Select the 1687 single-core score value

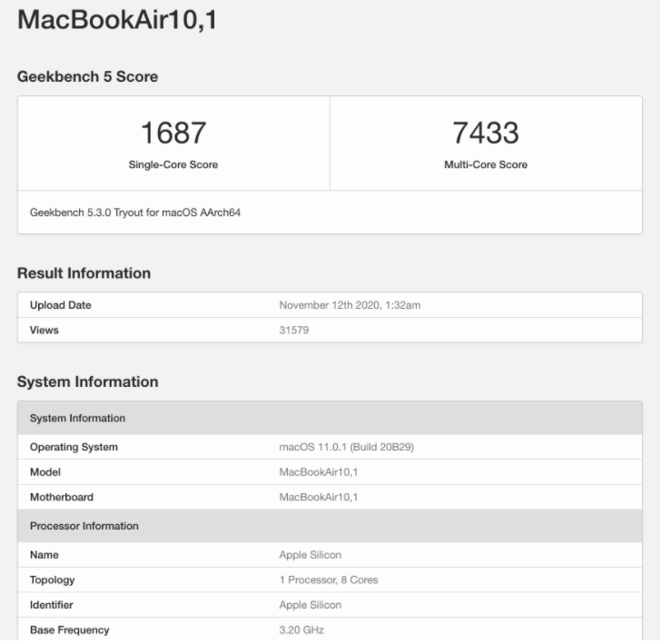[x=173, y=133]
